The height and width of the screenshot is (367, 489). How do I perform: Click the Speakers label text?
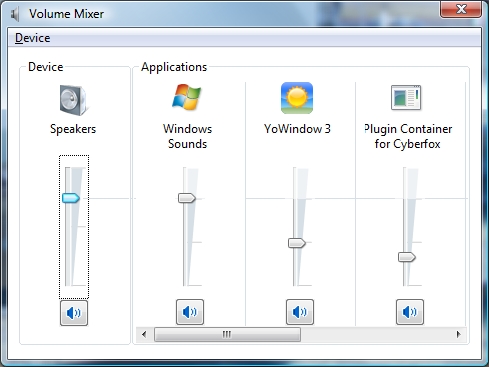73,129
